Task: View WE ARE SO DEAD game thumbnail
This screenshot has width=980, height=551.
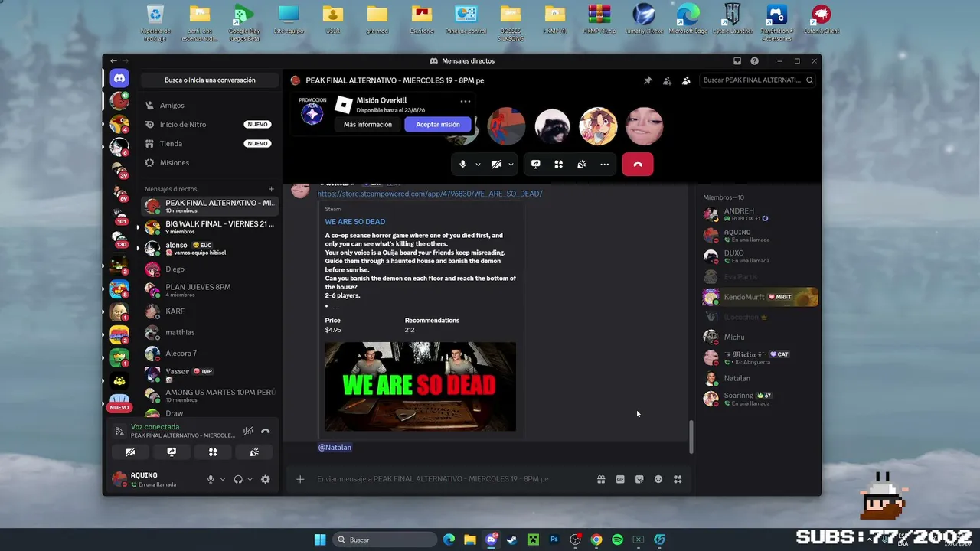Action: 420,386
